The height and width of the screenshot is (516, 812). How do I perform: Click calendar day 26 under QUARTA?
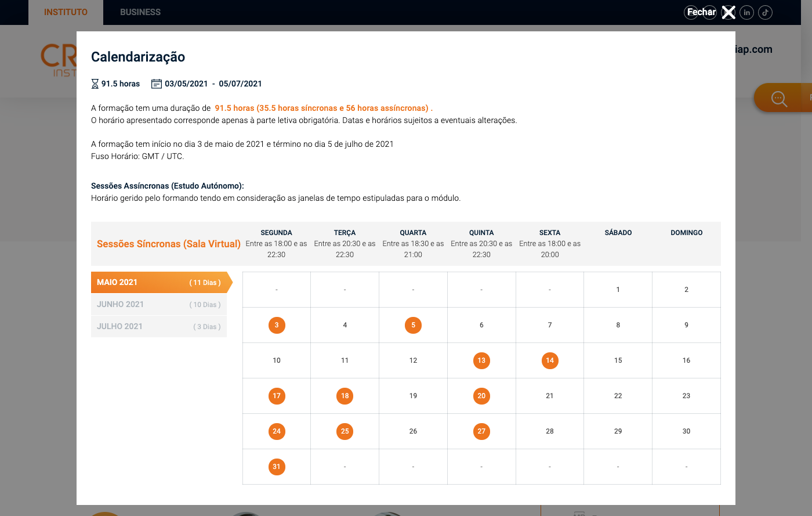pos(413,431)
